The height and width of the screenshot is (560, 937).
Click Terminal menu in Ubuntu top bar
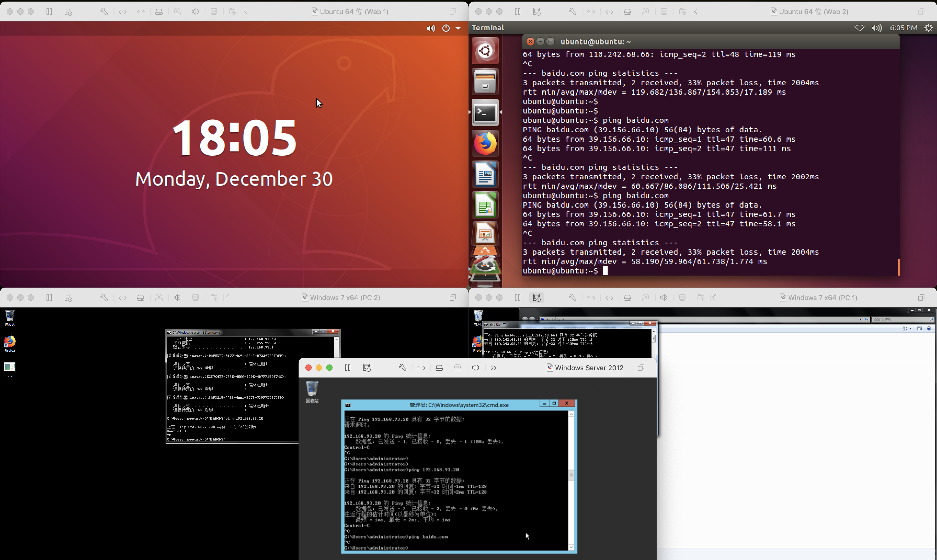(x=488, y=27)
